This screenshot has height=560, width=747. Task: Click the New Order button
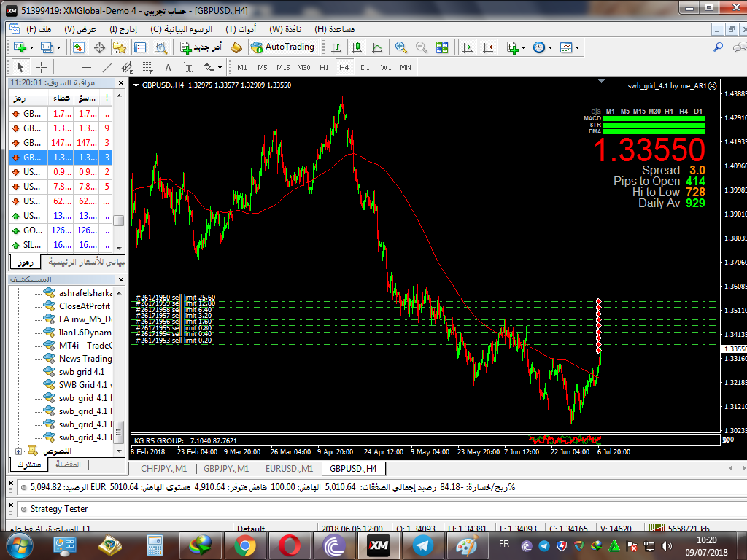click(x=201, y=47)
